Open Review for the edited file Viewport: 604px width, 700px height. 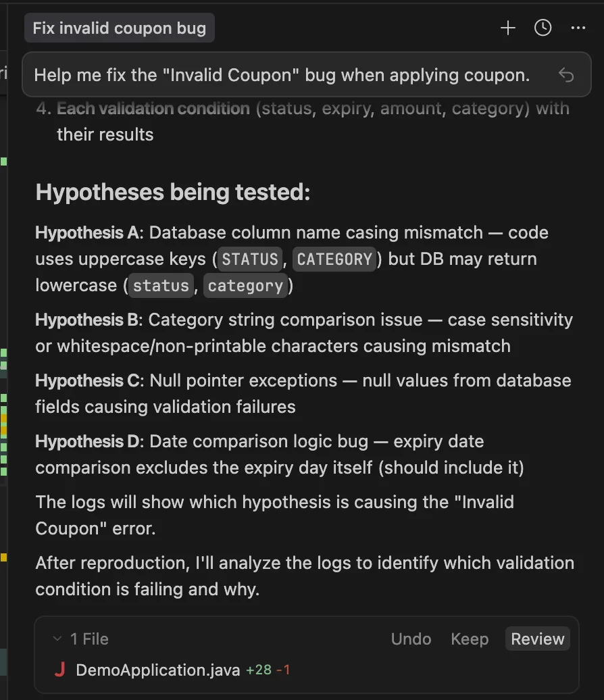[x=537, y=639]
